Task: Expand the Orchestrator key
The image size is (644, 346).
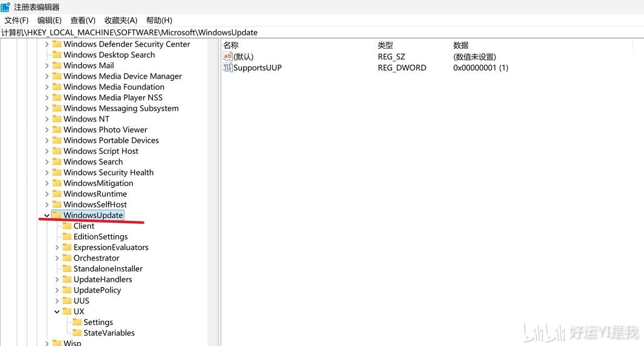Action: point(57,258)
